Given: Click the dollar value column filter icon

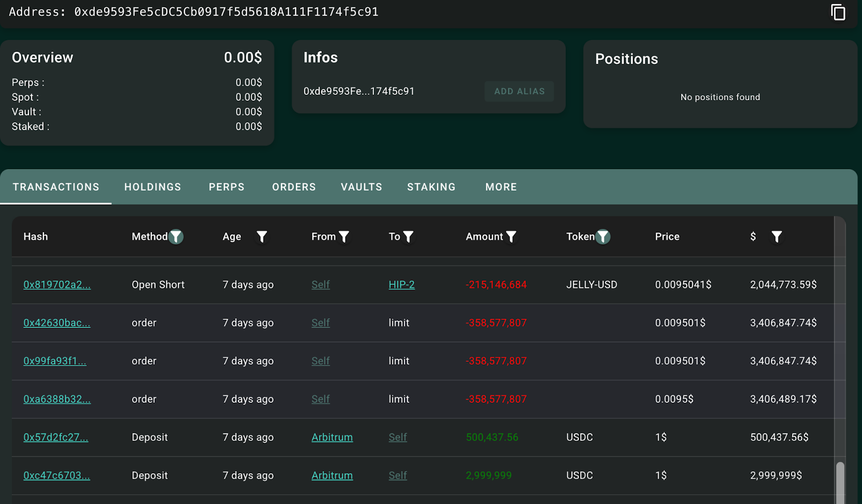Looking at the screenshot, I should pyautogui.click(x=776, y=236).
